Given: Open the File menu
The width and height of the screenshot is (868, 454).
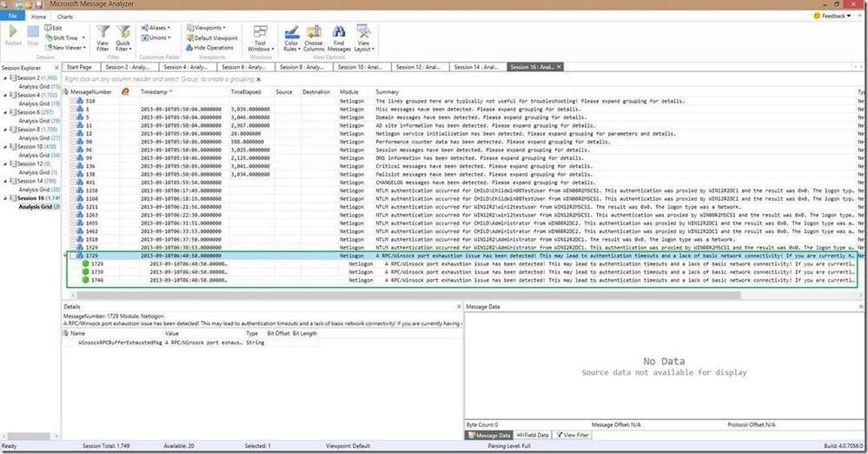Looking at the screenshot, I should tap(12, 16).
